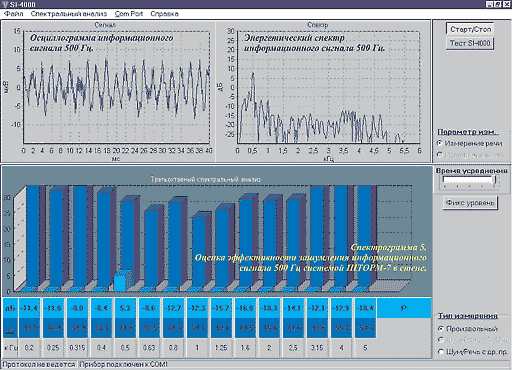
Task: Click the -15.7 dB cell above 1.25 kHz
Action: click(221, 308)
